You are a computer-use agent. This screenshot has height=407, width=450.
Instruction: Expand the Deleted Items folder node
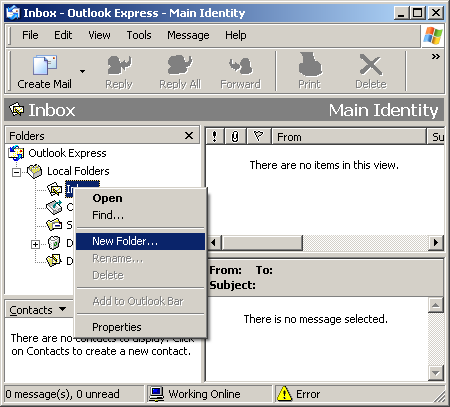point(35,244)
